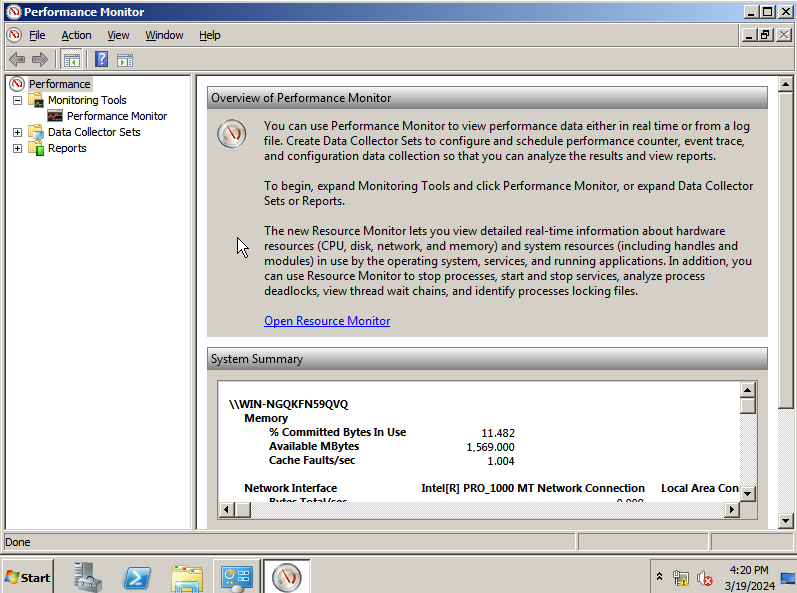This screenshot has height=593, width=797.
Task: Expand the Data Collector Sets node
Action: coord(17,132)
